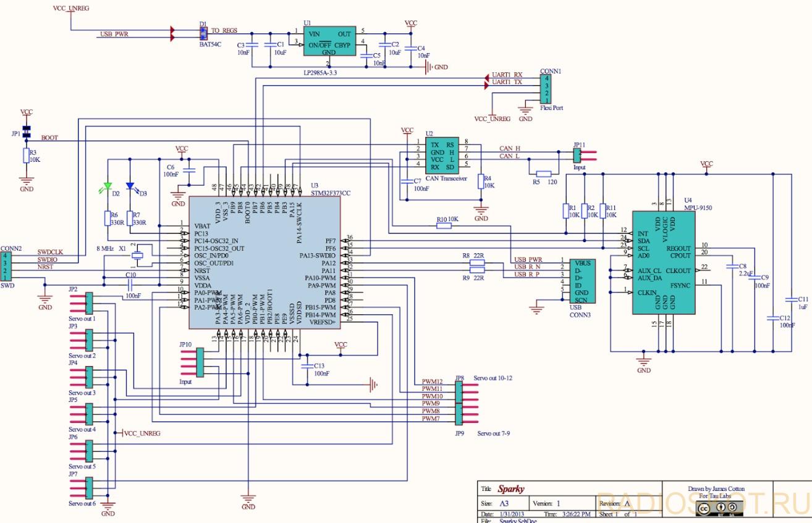Select resistor R10 10K symbol
The image size is (812, 523).
tap(444, 226)
